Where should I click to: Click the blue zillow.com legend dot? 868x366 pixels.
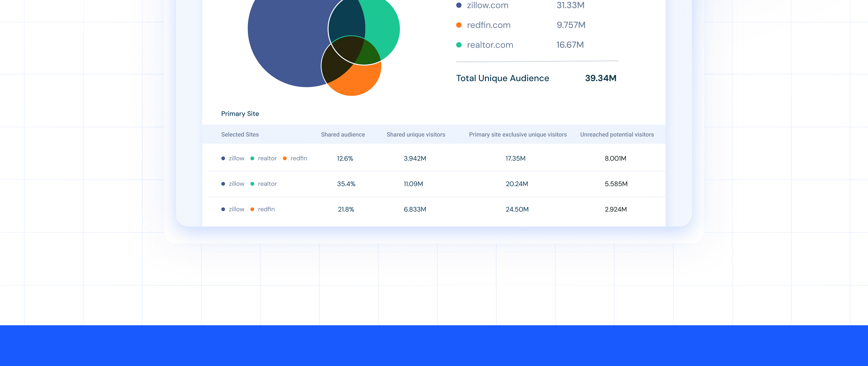pos(459,5)
